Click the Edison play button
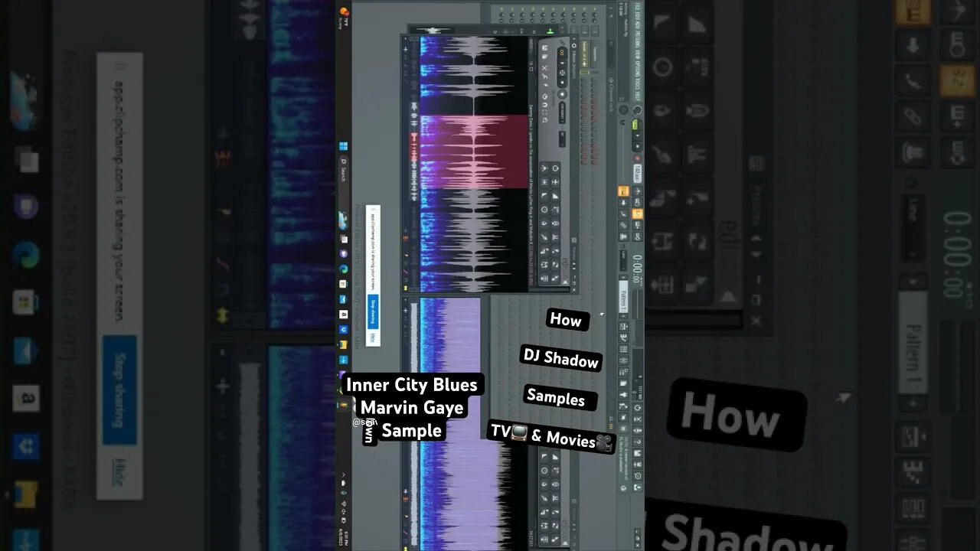 [562, 63]
